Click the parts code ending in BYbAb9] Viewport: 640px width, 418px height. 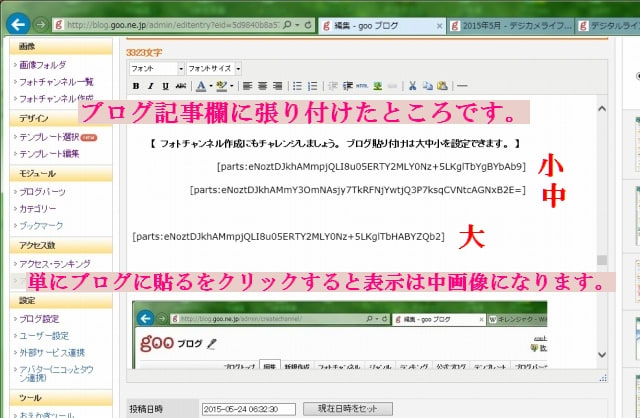click(x=371, y=167)
